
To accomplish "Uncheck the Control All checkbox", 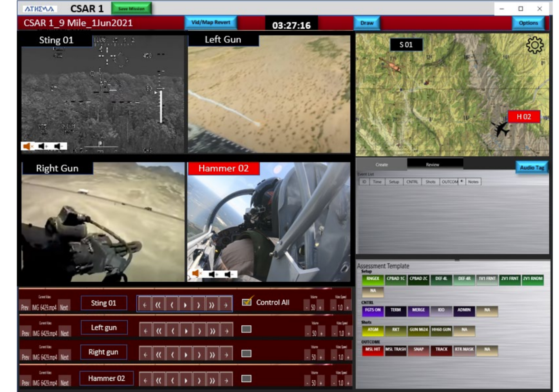I will tap(247, 302).
